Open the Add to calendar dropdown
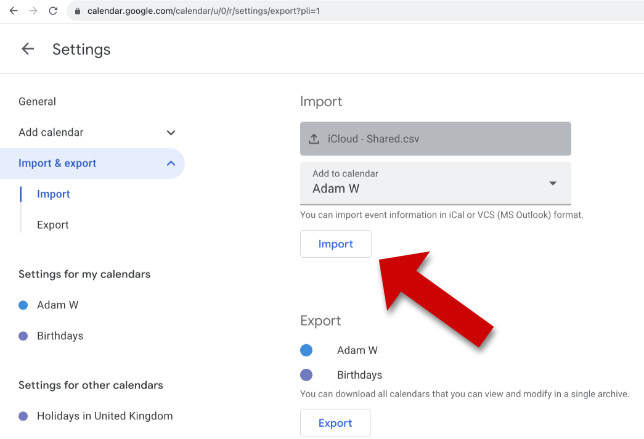The width and height of the screenshot is (644, 439). pos(435,183)
